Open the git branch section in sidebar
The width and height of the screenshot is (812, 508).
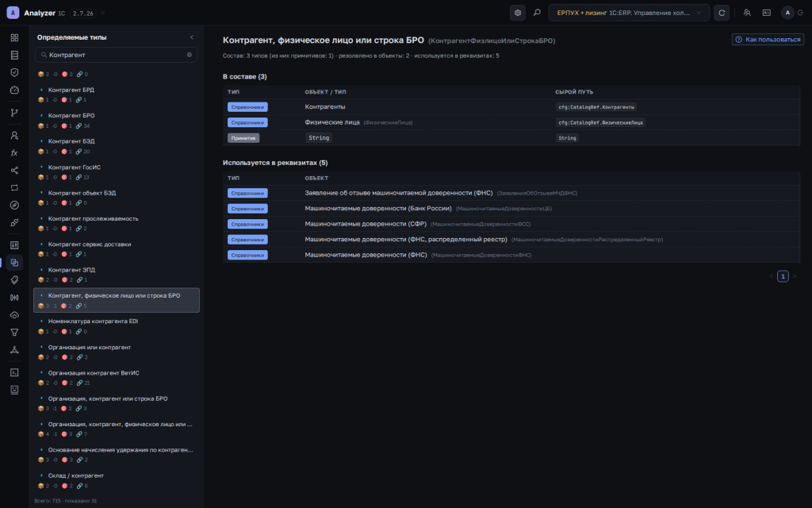tap(14, 113)
